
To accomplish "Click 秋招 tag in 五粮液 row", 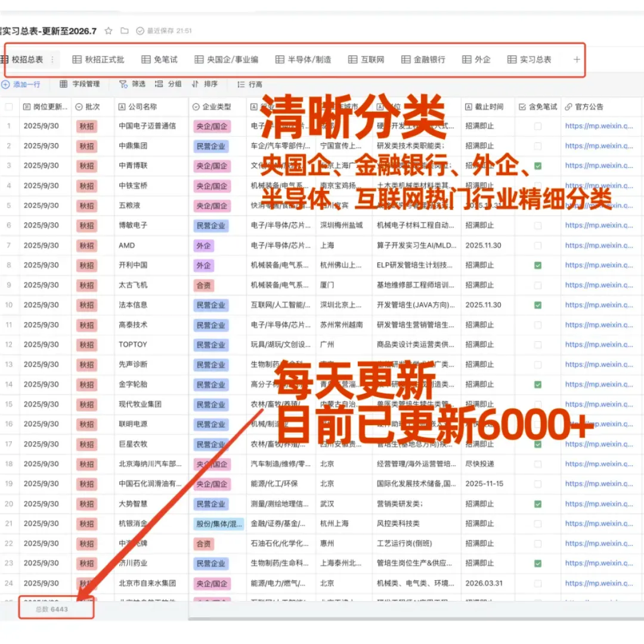I will click(86, 206).
